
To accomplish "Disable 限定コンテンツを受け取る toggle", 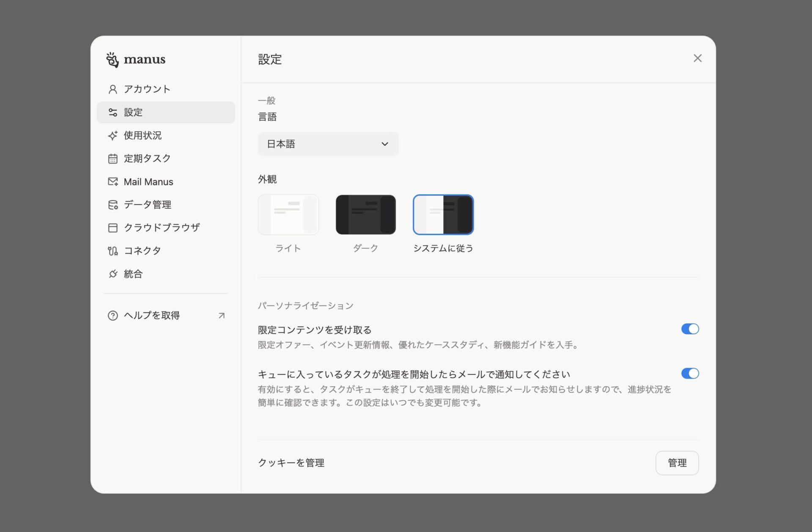I will point(690,329).
